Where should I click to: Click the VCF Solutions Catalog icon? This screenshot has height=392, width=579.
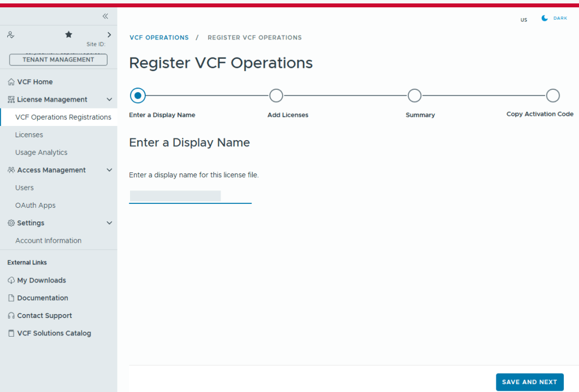point(11,333)
